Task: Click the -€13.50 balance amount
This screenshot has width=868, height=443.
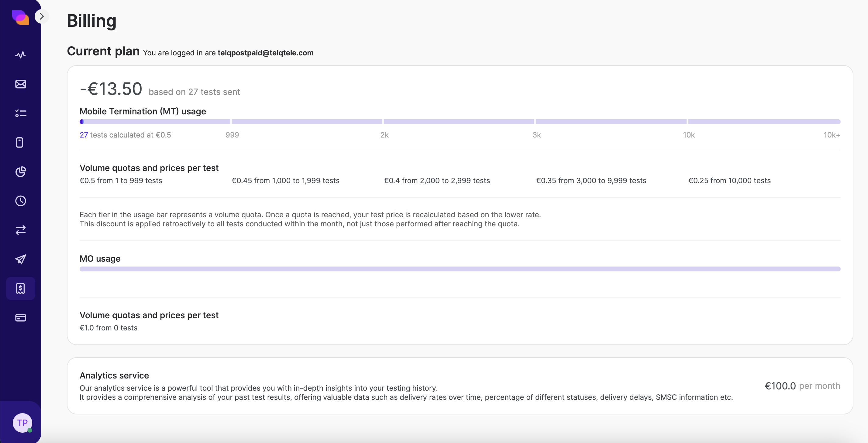Action: (111, 89)
